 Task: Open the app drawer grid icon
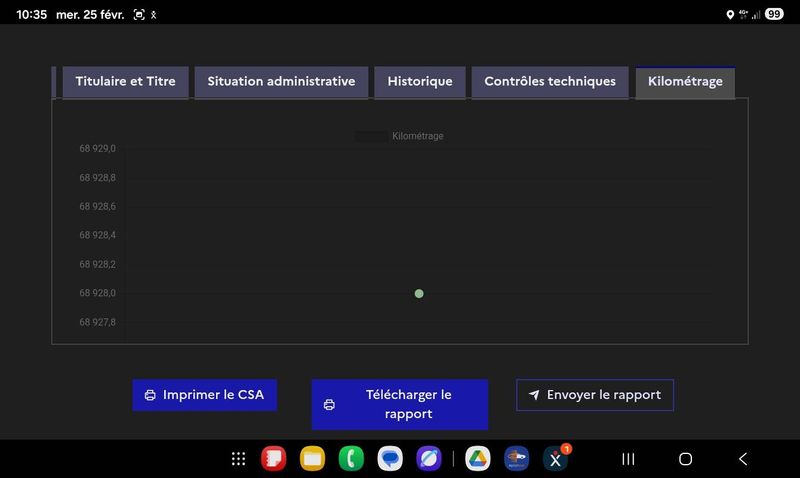tap(238, 459)
